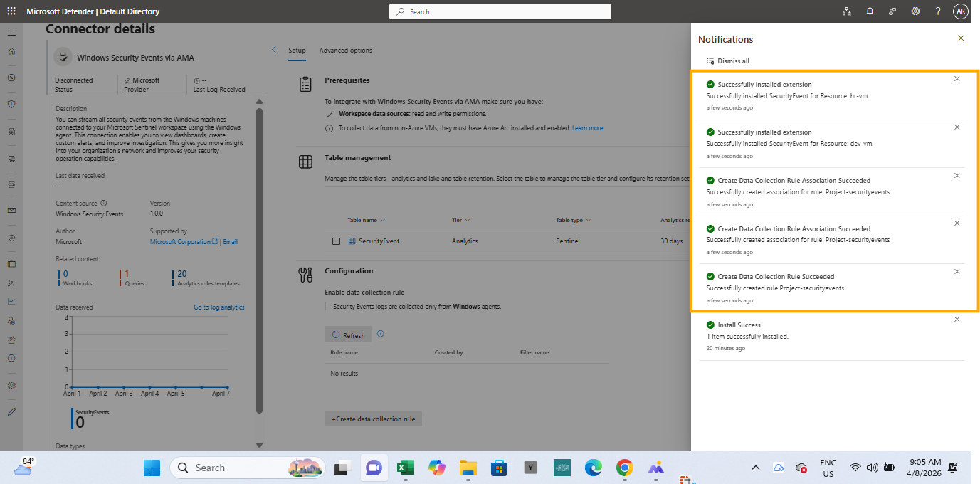The height and width of the screenshot is (484, 980).
Task: Click the Email support link
Action: (x=230, y=242)
